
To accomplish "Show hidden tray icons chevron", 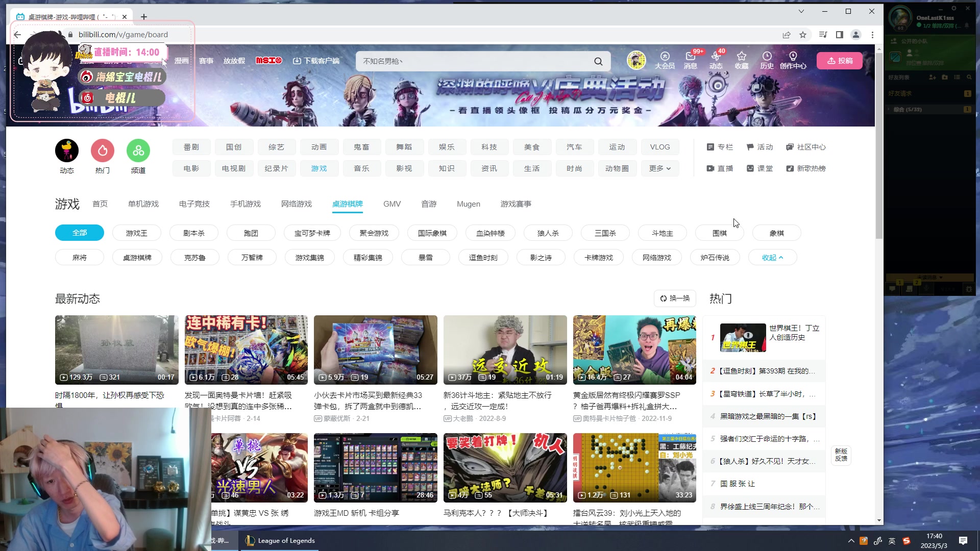I will [851, 541].
